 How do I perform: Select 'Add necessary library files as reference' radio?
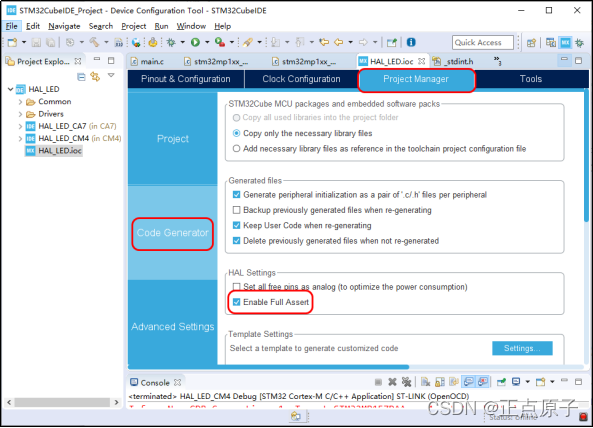236,149
